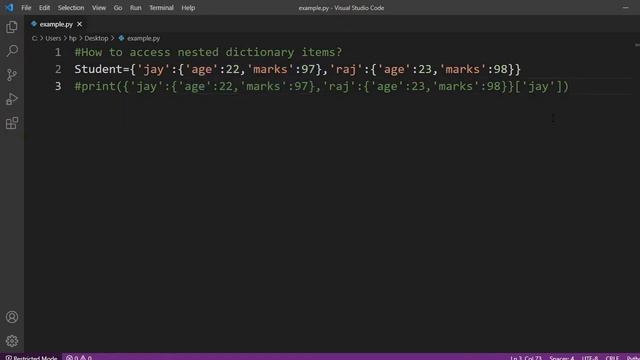The width and height of the screenshot is (640, 360).
Task: Click the CRLF line ending indicator
Action: coord(612,358)
